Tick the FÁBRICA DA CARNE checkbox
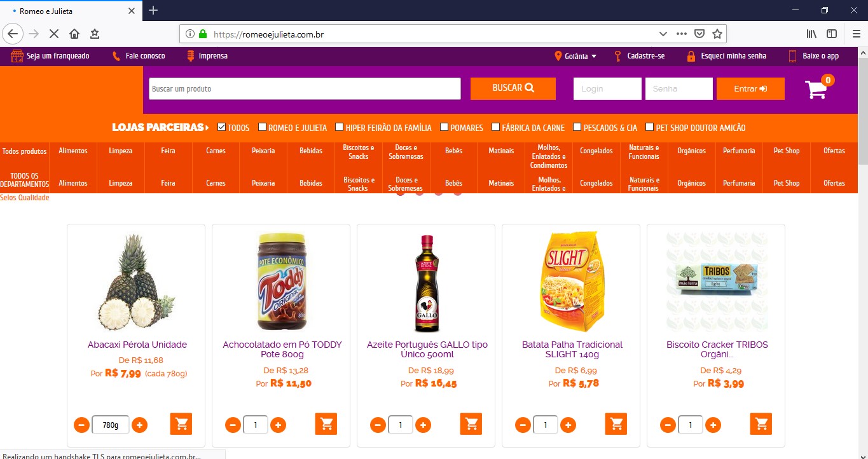The width and height of the screenshot is (868, 459). click(x=495, y=127)
